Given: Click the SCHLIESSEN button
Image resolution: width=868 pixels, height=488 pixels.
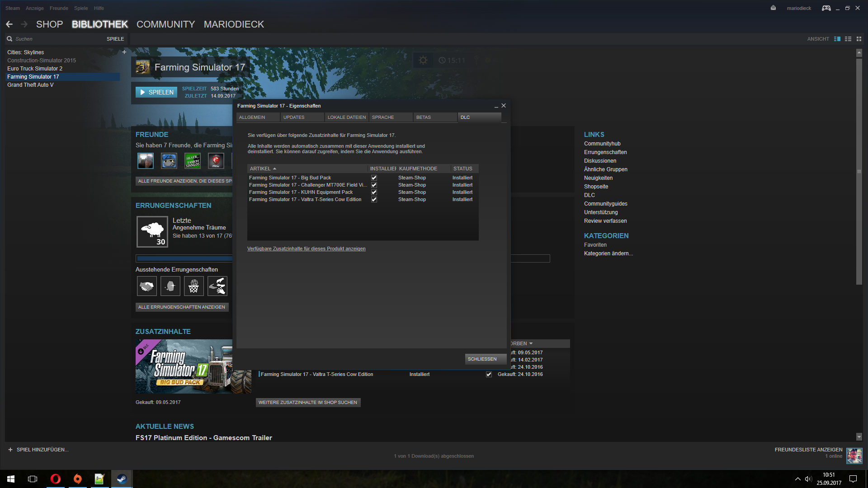Looking at the screenshot, I should pyautogui.click(x=486, y=359).
